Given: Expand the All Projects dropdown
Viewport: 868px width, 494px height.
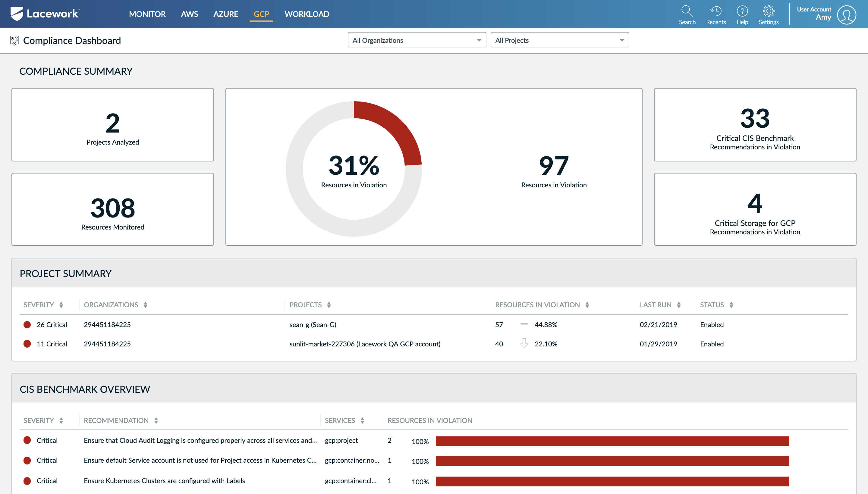Looking at the screenshot, I should pyautogui.click(x=559, y=40).
